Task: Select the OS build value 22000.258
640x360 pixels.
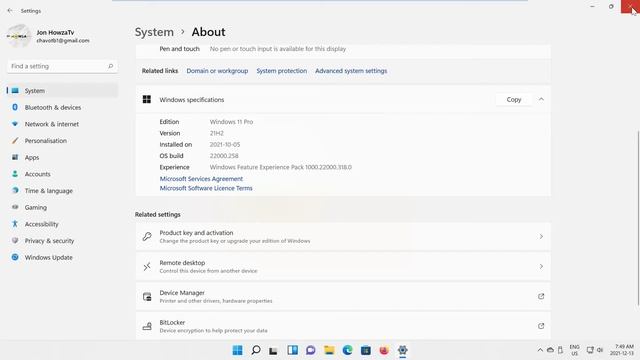Action: tap(224, 156)
